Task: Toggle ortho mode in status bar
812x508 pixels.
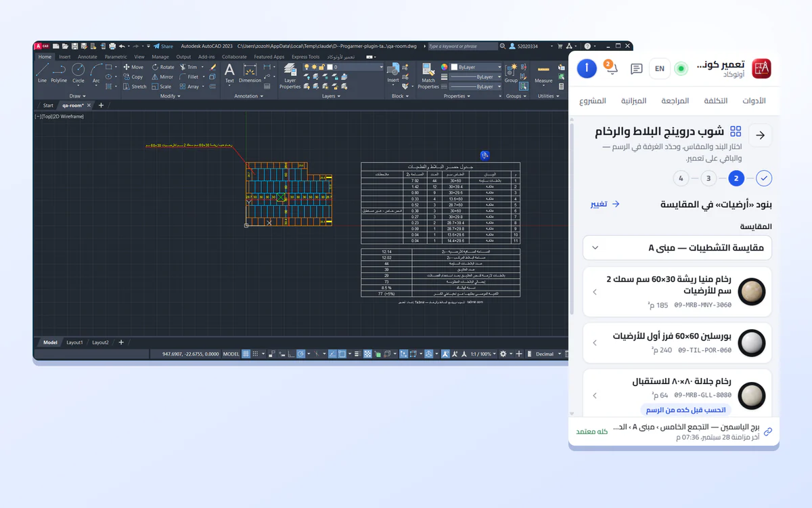Action: [291, 354]
